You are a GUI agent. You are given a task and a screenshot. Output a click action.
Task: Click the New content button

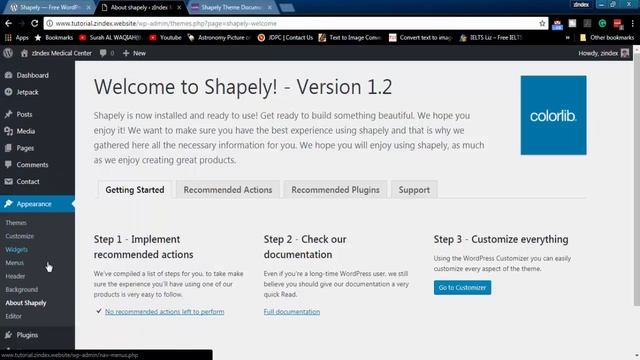pos(134,53)
